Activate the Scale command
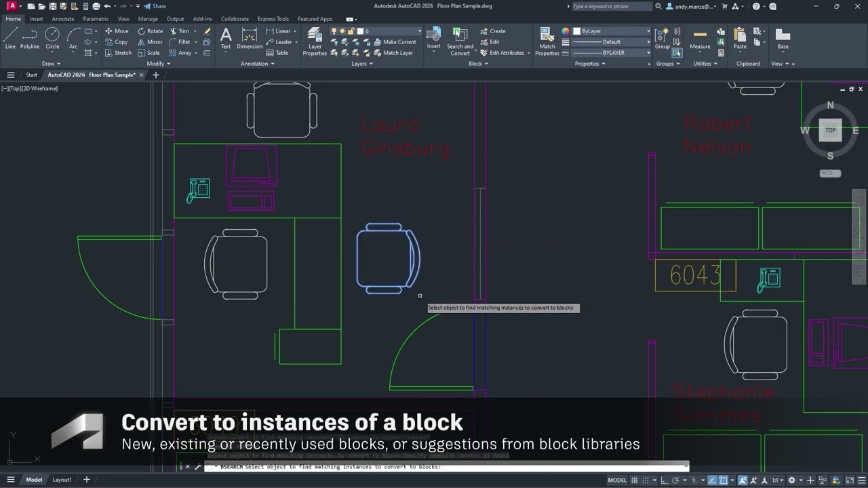 [149, 53]
